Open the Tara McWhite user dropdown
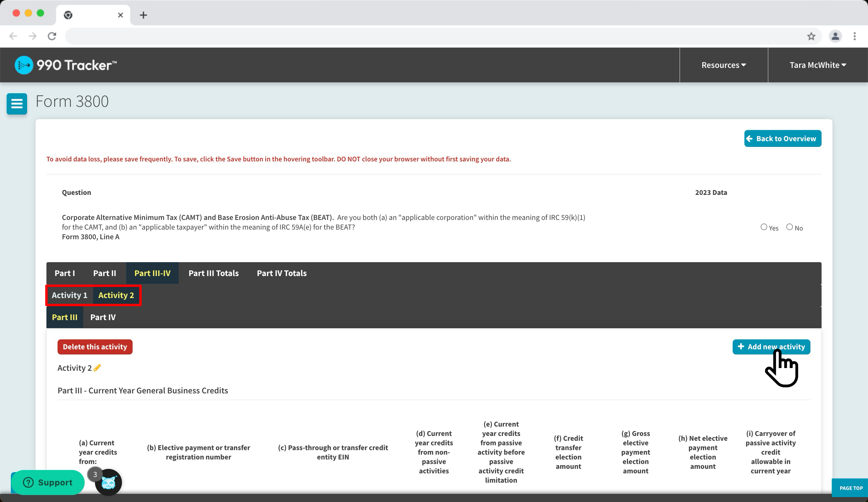Screen dimensions: 868x502 point(817,65)
